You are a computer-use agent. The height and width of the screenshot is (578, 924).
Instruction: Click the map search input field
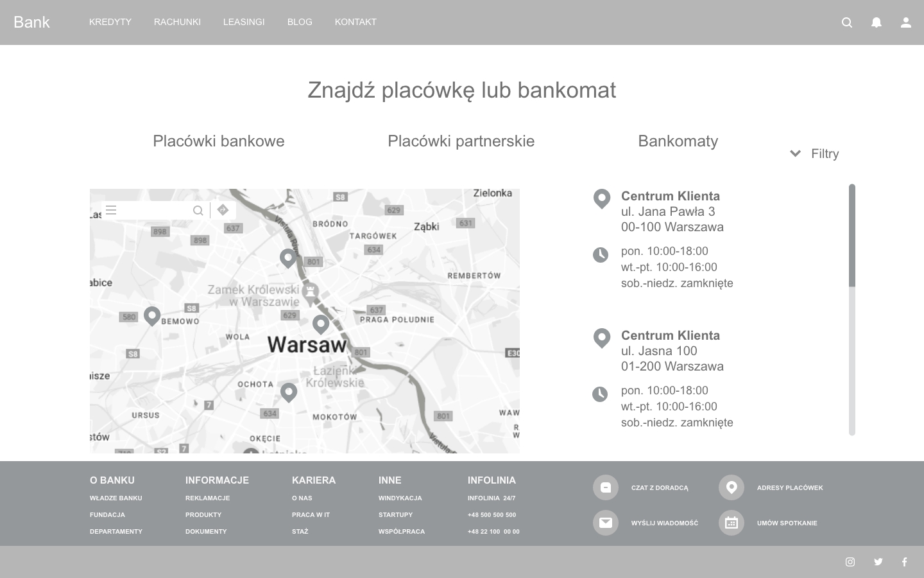coord(154,210)
